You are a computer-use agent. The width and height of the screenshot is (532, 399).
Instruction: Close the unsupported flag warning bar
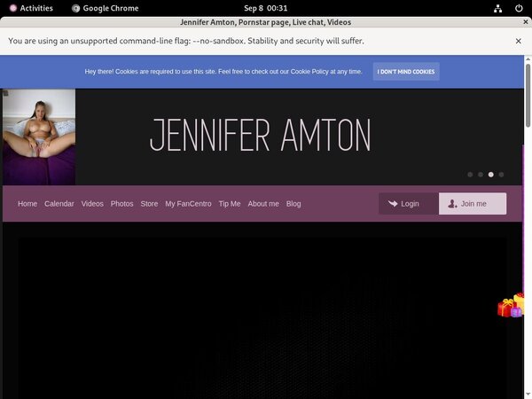tap(519, 41)
